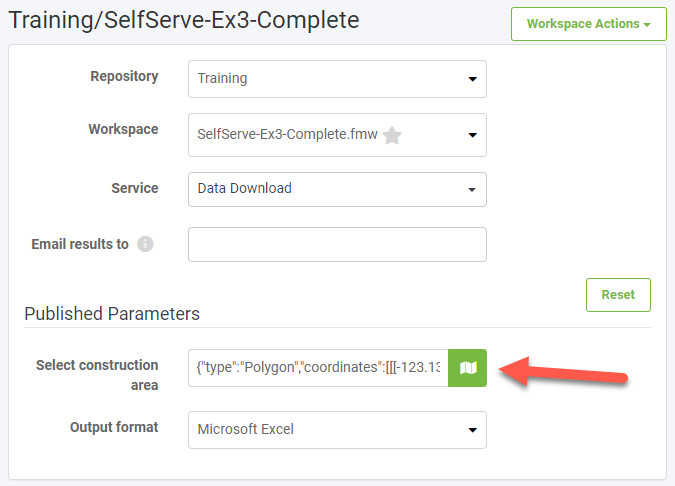Click the favorite star next to SelfServe-Ex3-Complete.fmw
Viewport: 675px width, 486px height.
click(x=392, y=136)
